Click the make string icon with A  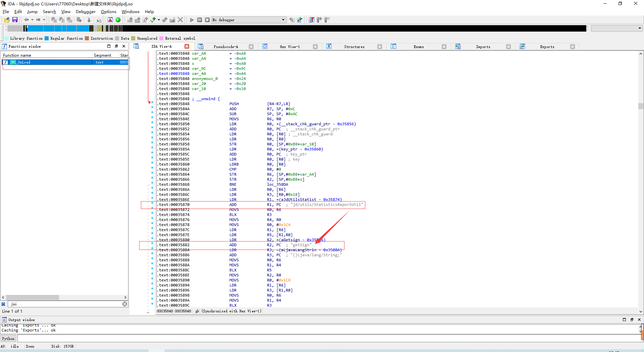click(145, 20)
